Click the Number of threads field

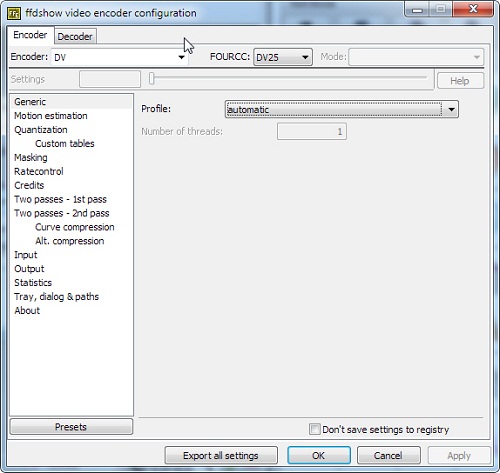(312, 131)
